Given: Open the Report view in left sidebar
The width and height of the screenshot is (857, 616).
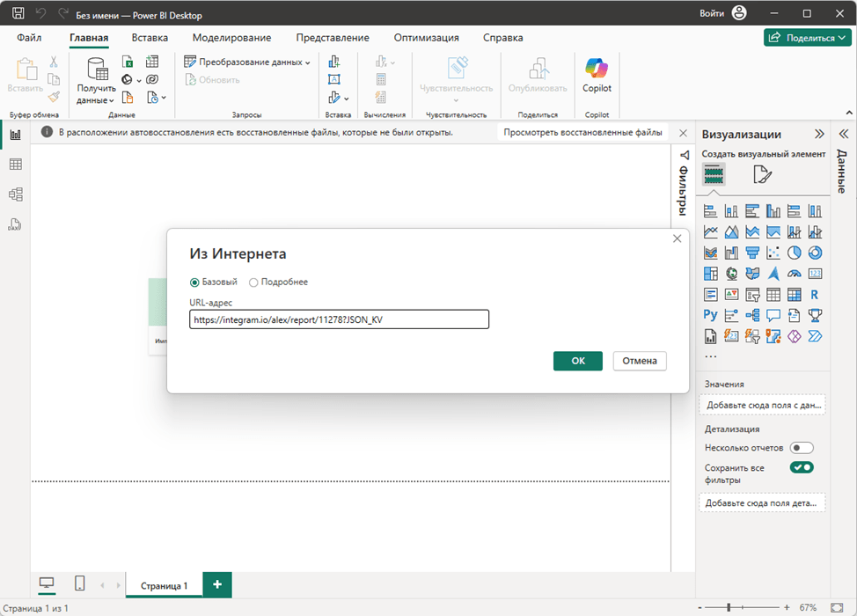Looking at the screenshot, I should [x=15, y=135].
